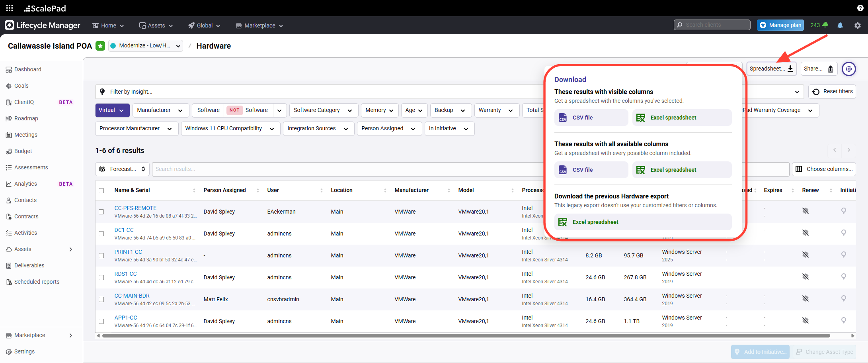Click the help question mark icon
Viewport: 868px width, 363px height.
coord(860,8)
